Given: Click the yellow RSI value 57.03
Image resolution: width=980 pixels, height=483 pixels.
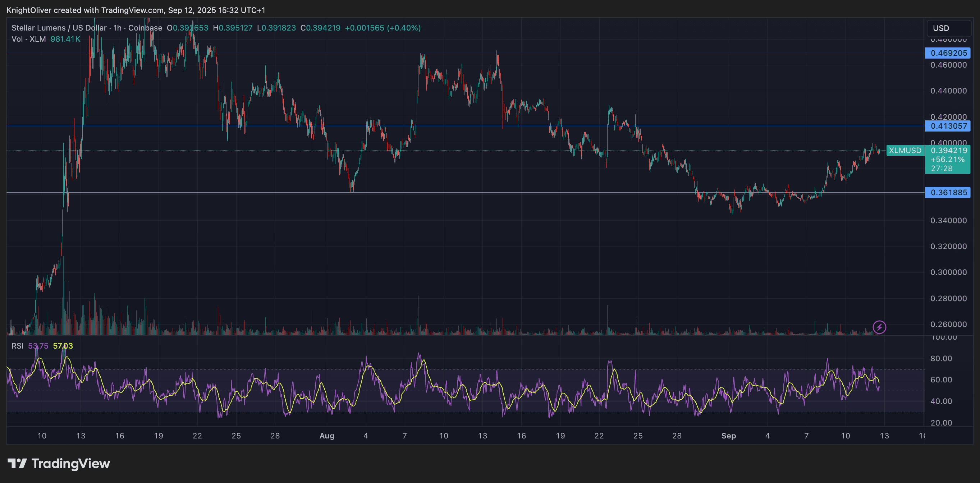Looking at the screenshot, I should 63,346.
